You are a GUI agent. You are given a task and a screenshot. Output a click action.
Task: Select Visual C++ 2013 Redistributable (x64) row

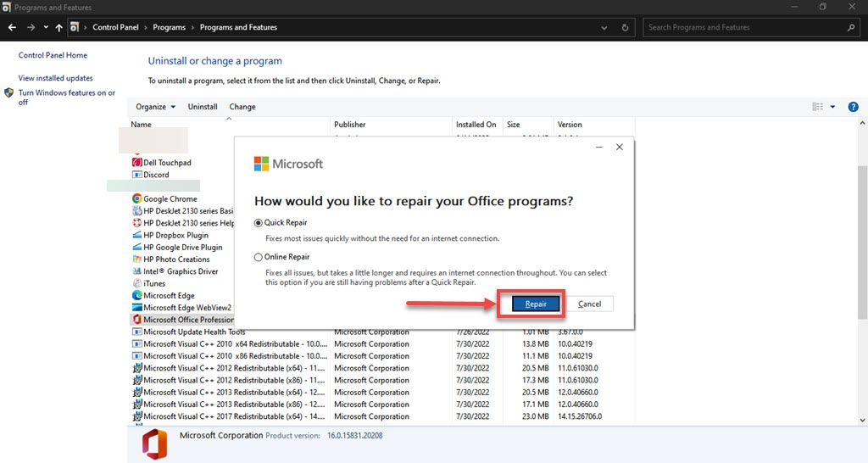click(382, 392)
